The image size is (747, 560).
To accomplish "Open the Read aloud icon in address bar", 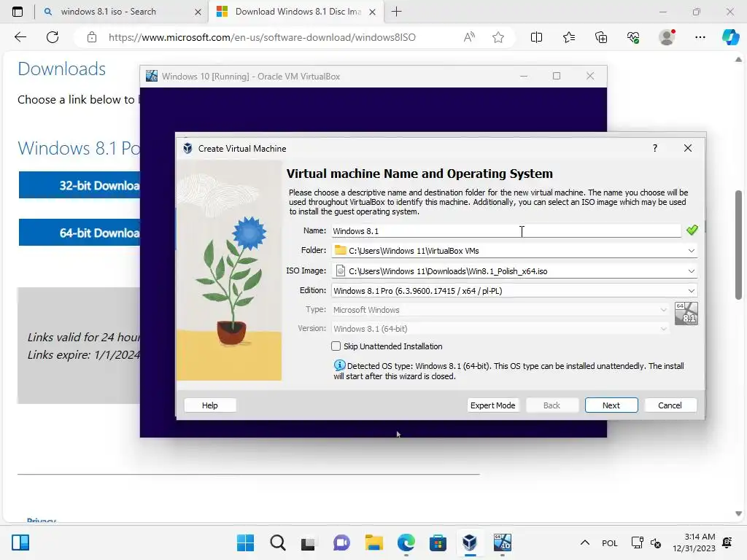I will point(469,37).
